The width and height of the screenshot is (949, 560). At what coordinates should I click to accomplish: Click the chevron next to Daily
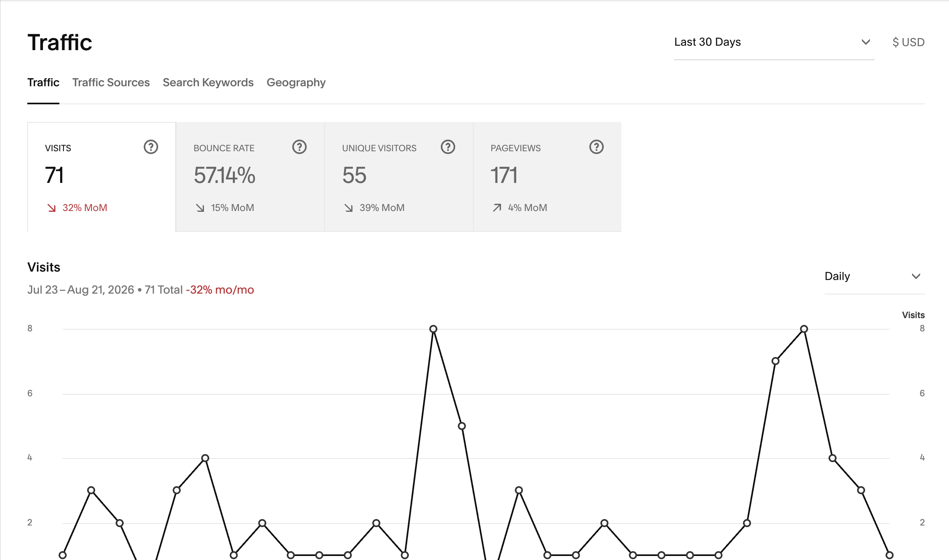pos(916,276)
